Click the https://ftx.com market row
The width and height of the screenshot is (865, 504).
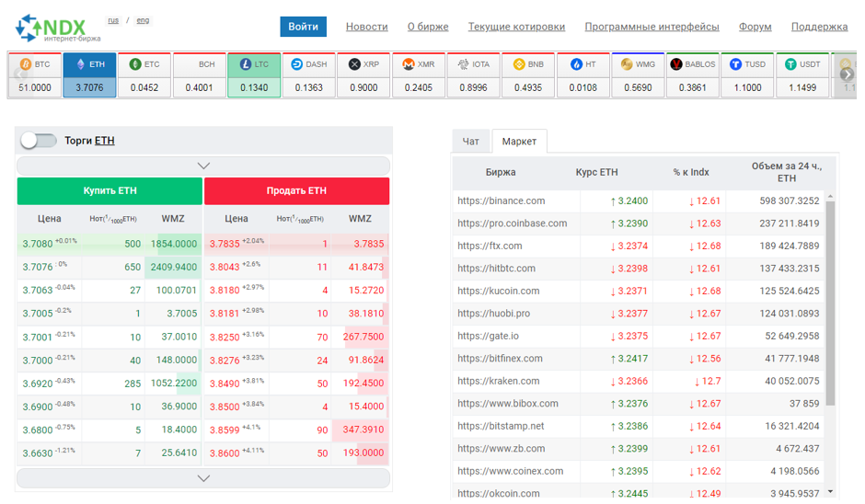(x=639, y=246)
